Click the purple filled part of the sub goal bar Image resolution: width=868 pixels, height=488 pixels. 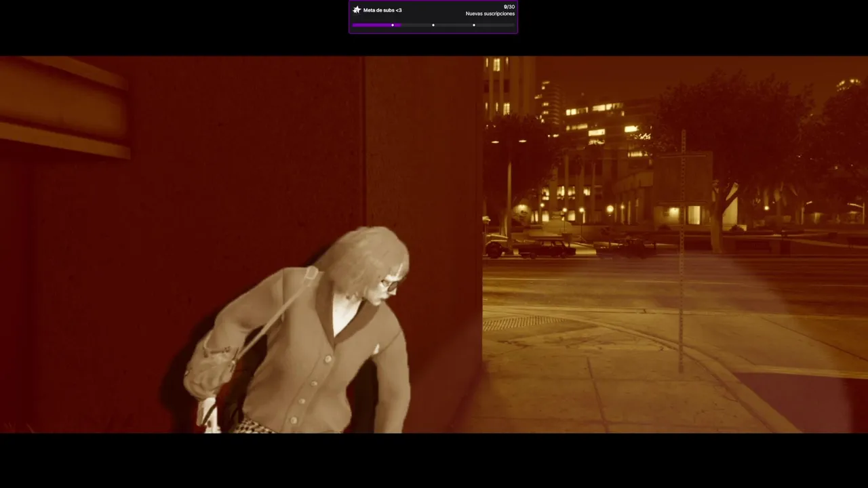(x=376, y=25)
